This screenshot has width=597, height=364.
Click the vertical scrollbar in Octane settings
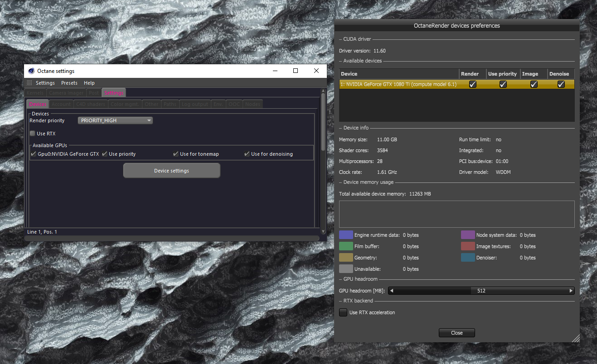323,122
